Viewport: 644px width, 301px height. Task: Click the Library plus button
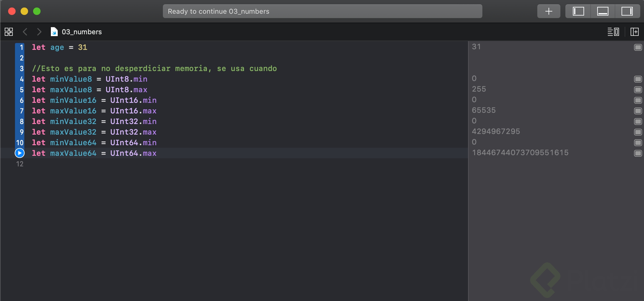click(x=549, y=11)
